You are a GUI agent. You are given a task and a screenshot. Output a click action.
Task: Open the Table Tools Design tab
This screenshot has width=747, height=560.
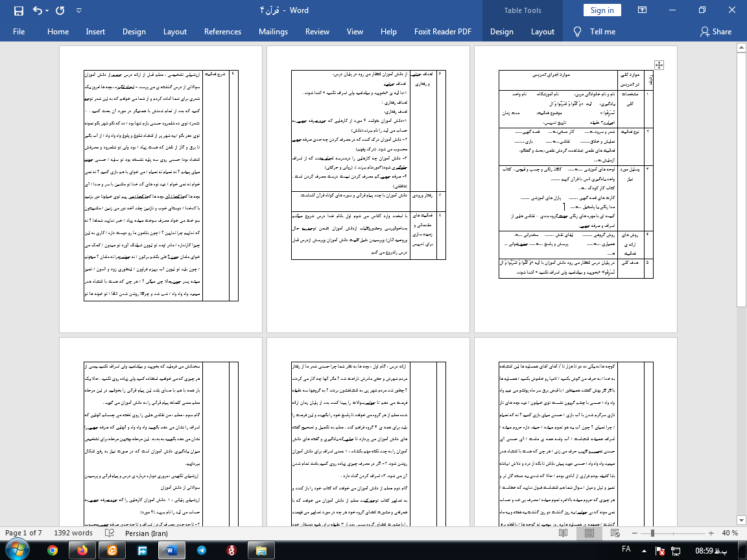(x=502, y=31)
